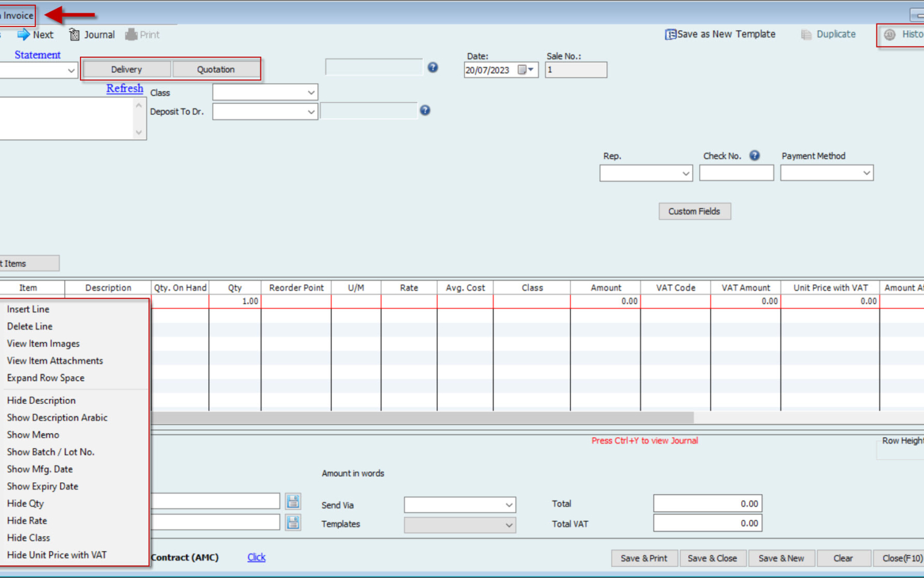
Task: Click Save as New Template icon
Action: click(670, 34)
